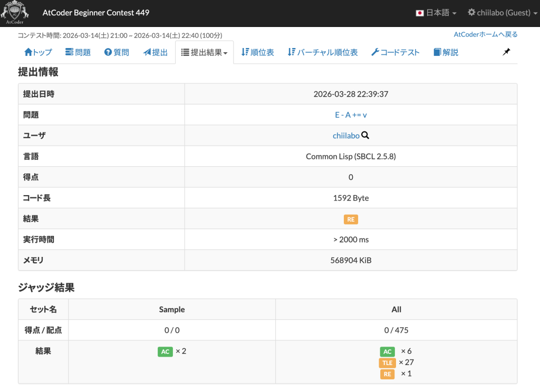Click the 言語 row label
This screenshot has height=392, width=540.
[x=31, y=156]
